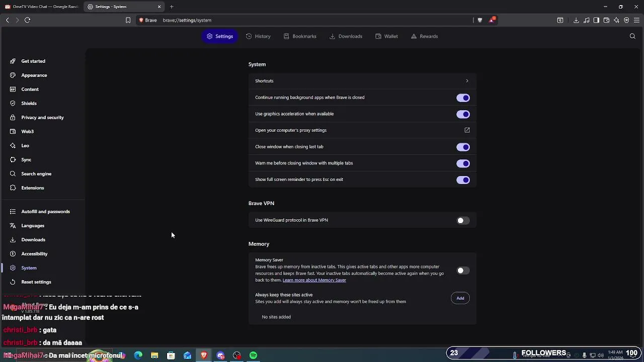Viewport: 644px width, 362px height.
Task: Toggle Show full screen reminder switch
Action: [x=463, y=179]
